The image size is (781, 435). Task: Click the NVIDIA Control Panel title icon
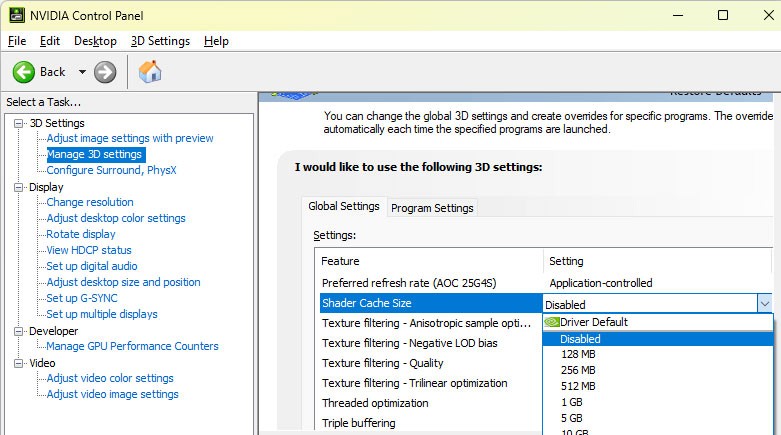coord(14,15)
